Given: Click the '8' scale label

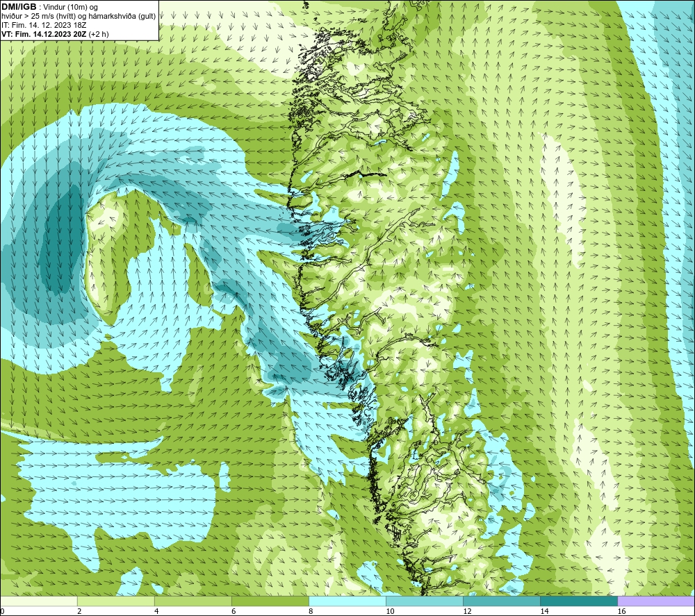Looking at the screenshot, I should click(x=311, y=612).
